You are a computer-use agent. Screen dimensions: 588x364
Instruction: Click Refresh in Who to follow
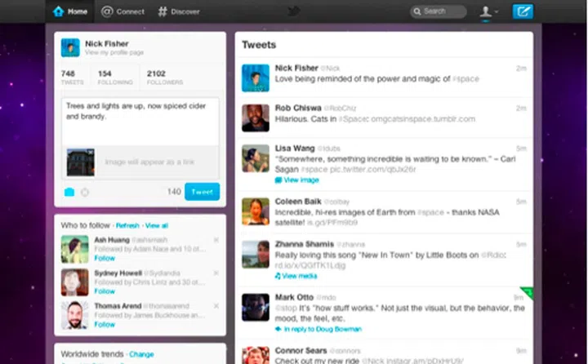(x=127, y=225)
